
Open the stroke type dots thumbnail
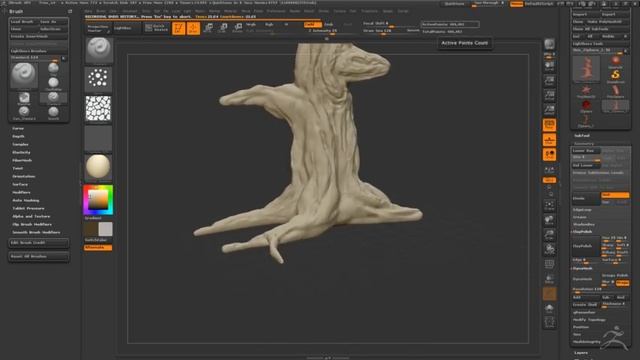pos(98,78)
